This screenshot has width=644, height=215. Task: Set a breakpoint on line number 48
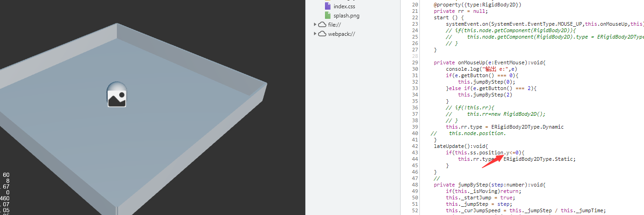(x=415, y=185)
